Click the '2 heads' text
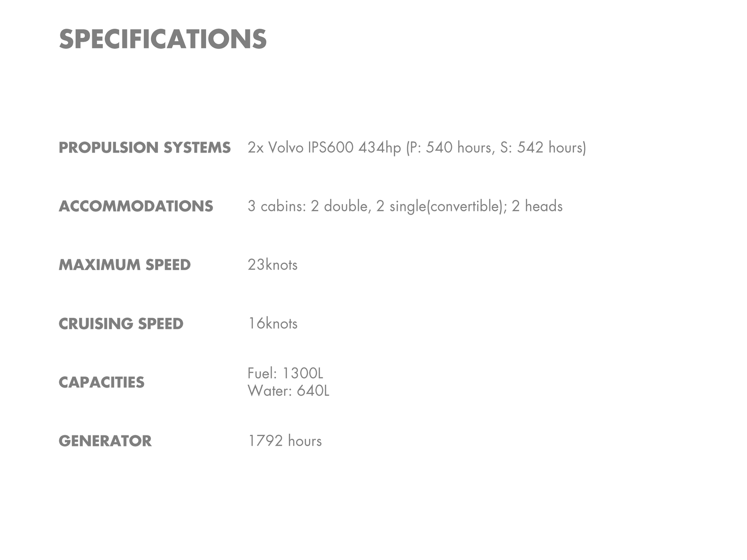This screenshot has width=747, height=560. 537,206
